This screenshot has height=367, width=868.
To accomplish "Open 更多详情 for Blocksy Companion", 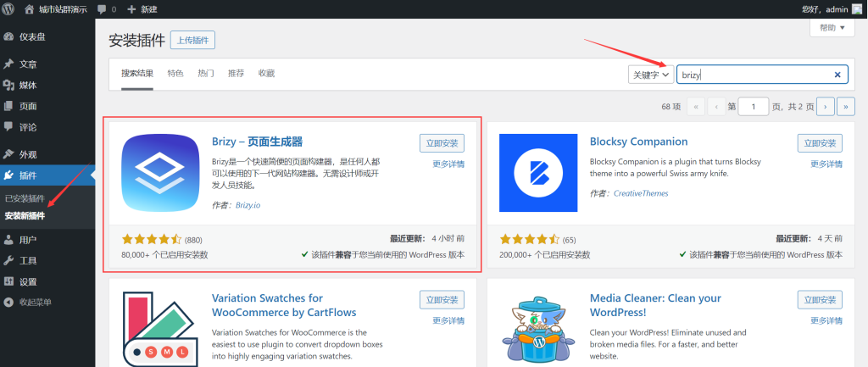I will point(826,164).
